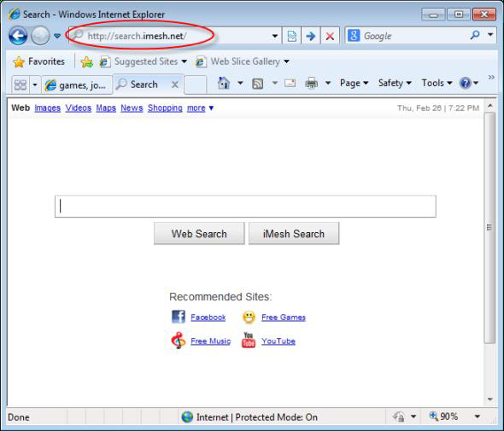The image size is (504, 431).
Task: Click the YouTube logo icon
Action: (x=249, y=341)
